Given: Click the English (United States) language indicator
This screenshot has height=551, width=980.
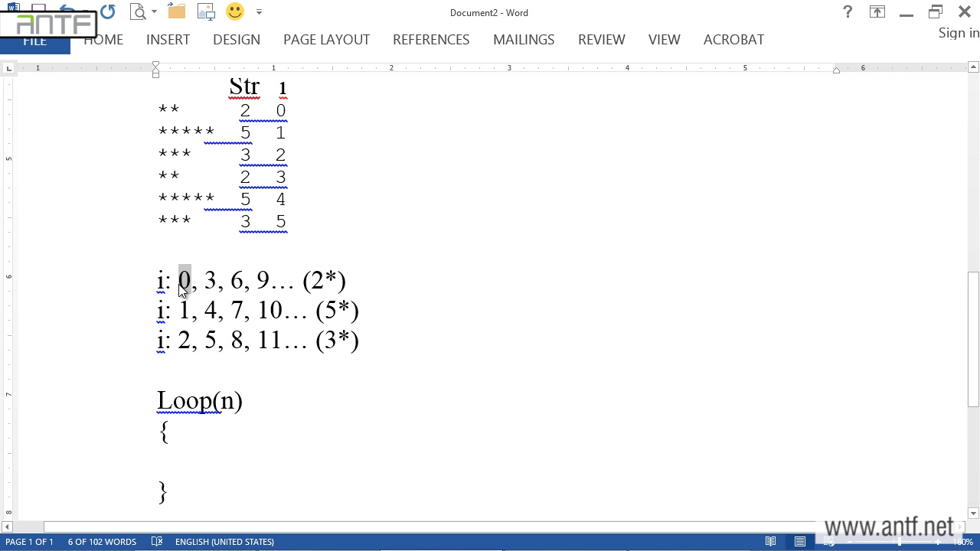Looking at the screenshot, I should click(224, 542).
